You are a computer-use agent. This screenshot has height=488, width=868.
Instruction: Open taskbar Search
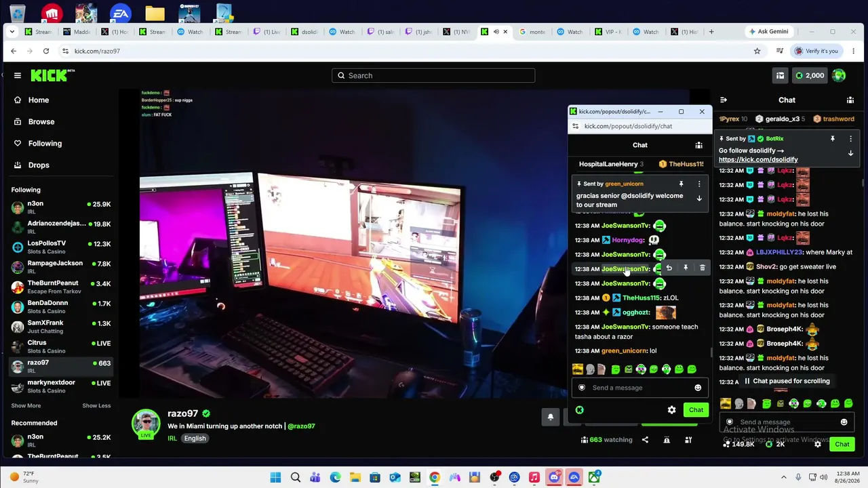(x=296, y=477)
